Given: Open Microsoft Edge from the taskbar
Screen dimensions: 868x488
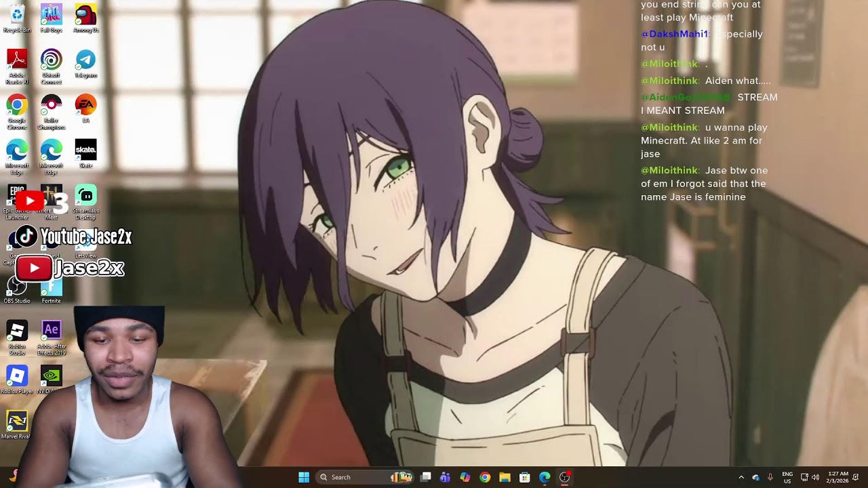Looking at the screenshot, I should click(545, 477).
